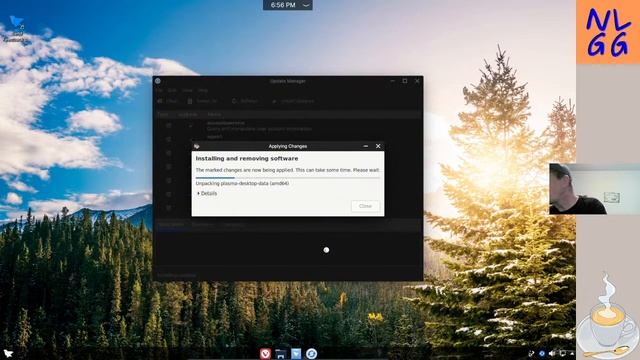Click the Applying Changes dialog title icon
Screen dimensions: 640x360
tap(197, 146)
